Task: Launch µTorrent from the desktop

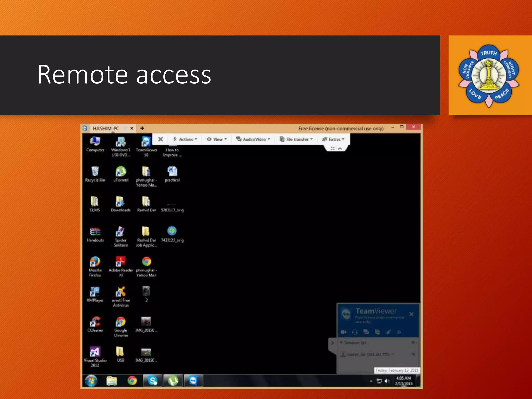Action: point(121,174)
